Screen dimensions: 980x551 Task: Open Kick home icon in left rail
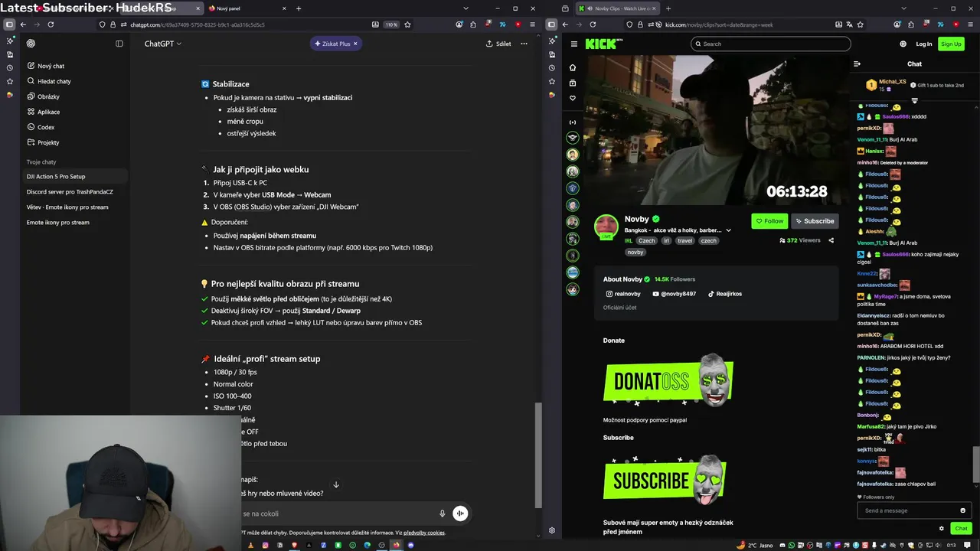[572, 67]
